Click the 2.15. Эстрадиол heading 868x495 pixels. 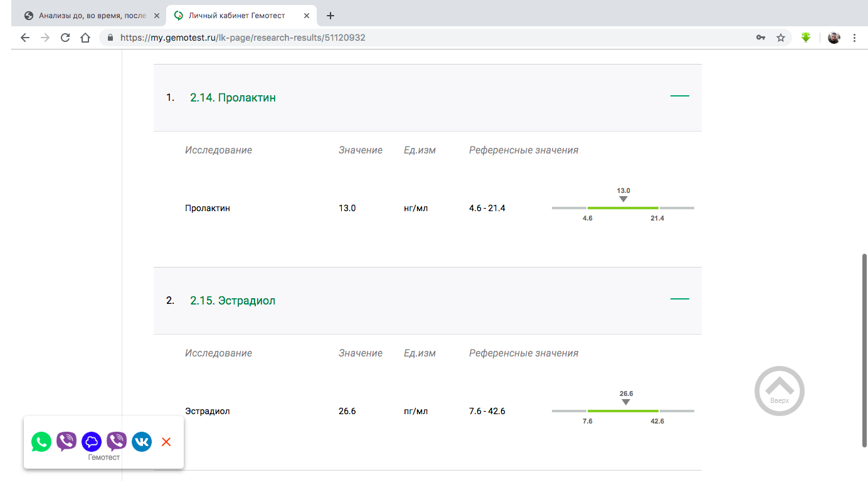pos(233,301)
